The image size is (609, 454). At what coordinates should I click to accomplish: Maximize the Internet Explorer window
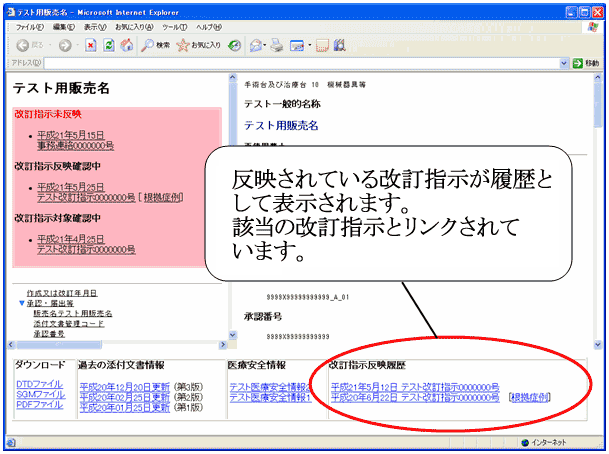[584, 12]
